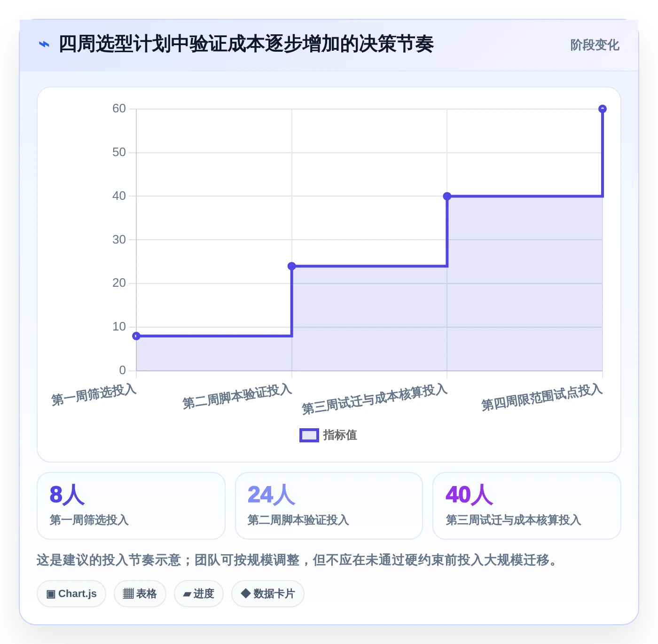658x644 pixels.
Task: Click the lightning bolt icon beside the title
Action: 44,45
